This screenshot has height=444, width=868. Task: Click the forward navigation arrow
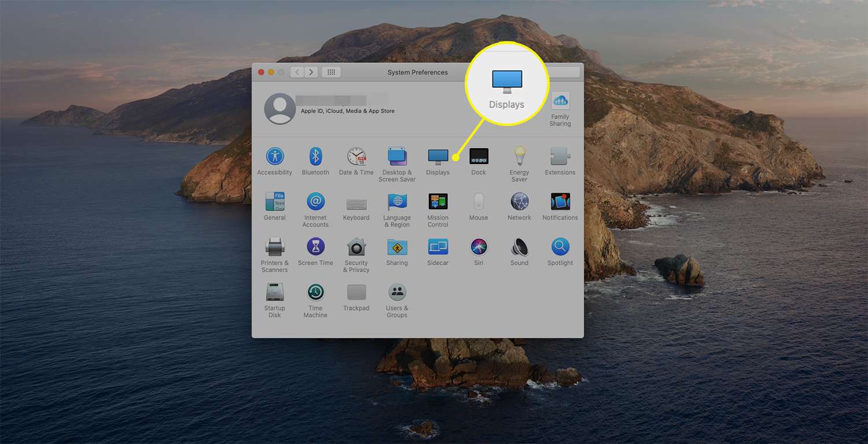[311, 72]
